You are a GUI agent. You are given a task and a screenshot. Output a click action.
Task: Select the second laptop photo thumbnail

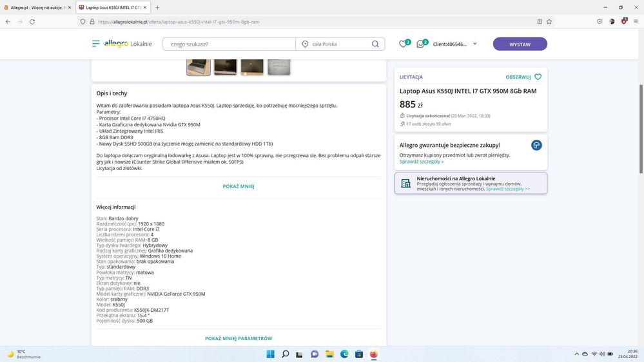pyautogui.click(x=225, y=67)
